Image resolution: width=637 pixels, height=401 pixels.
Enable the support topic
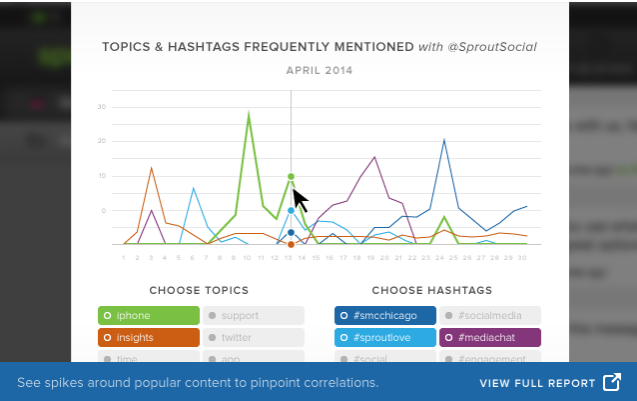254,316
